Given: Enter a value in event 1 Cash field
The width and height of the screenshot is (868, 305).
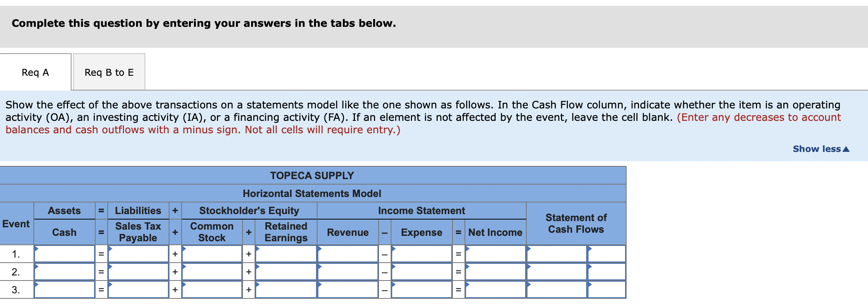Looking at the screenshot, I should [x=65, y=253].
